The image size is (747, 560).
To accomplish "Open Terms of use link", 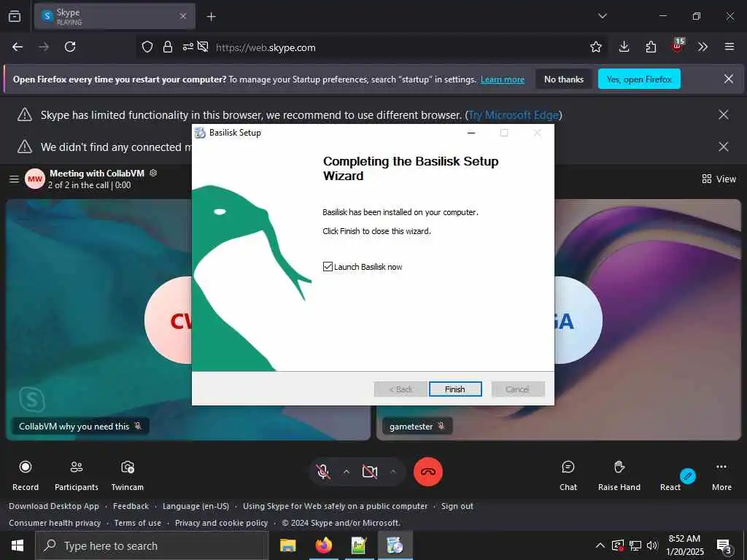I will pos(137,523).
